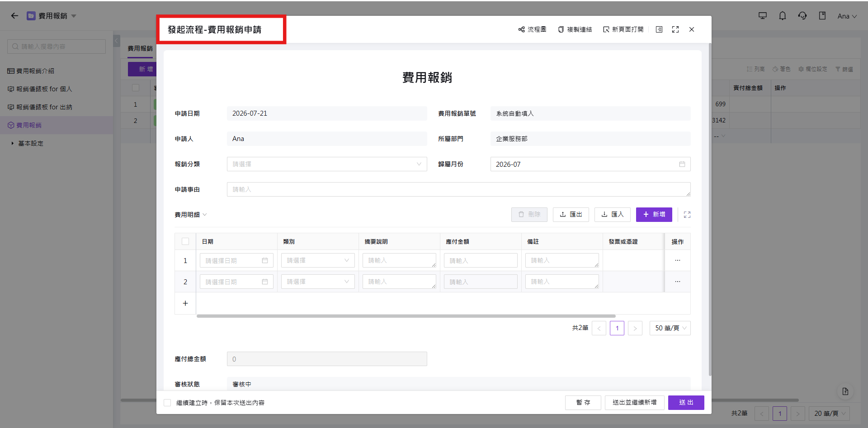Collapse the 費用明細 section chevron

tap(205, 215)
